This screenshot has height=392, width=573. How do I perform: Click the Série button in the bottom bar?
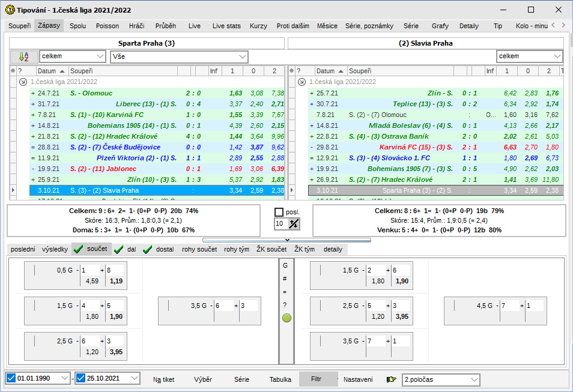pos(241,379)
